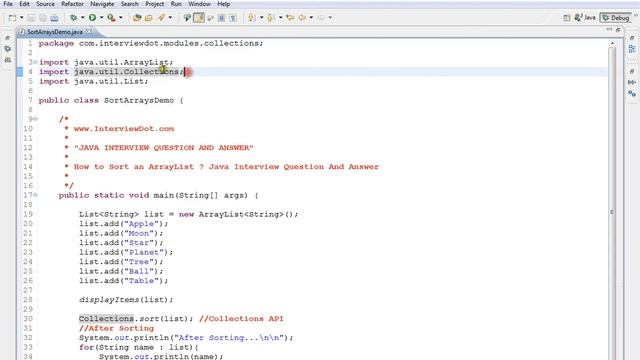
Task: Restore the left side trim stack
Action: (x=7, y=38)
